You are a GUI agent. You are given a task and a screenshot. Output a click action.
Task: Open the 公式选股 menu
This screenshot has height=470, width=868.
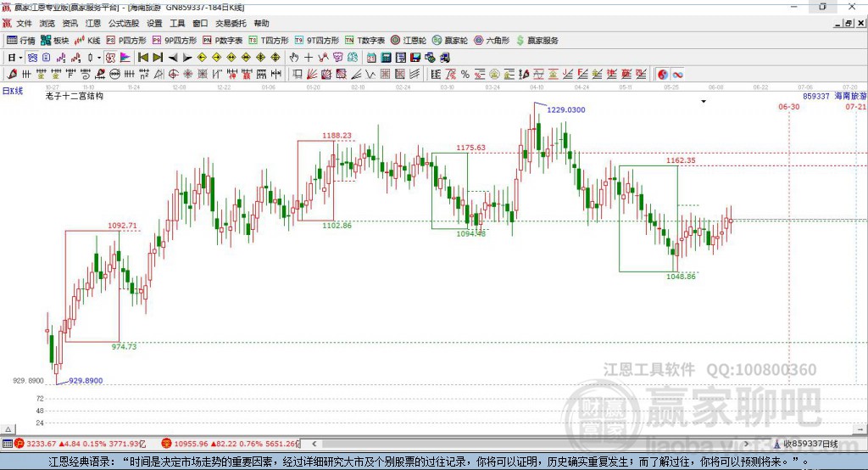click(124, 23)
